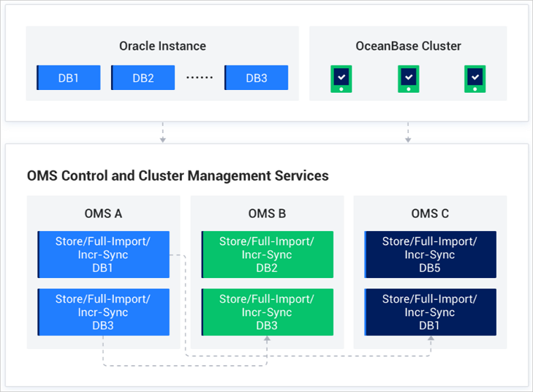Choose the green DB3 block in OMS B
533x392 pixels.
coord(266,312)
